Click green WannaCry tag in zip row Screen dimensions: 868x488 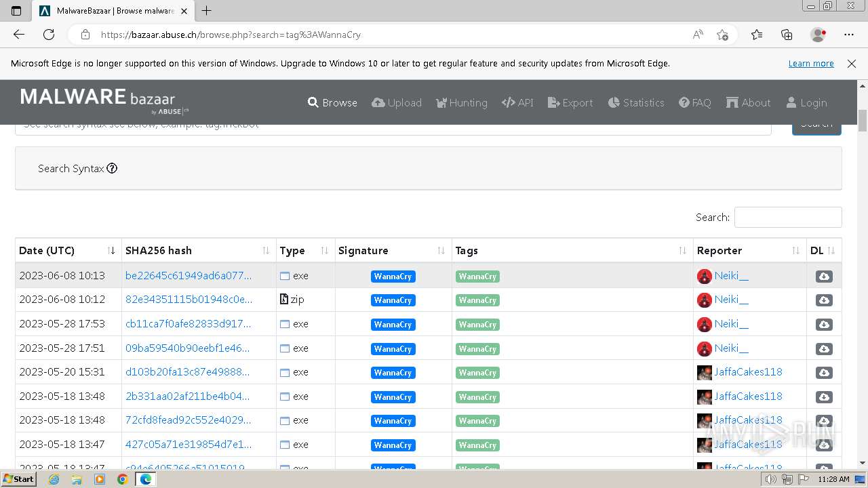point(477,300)
